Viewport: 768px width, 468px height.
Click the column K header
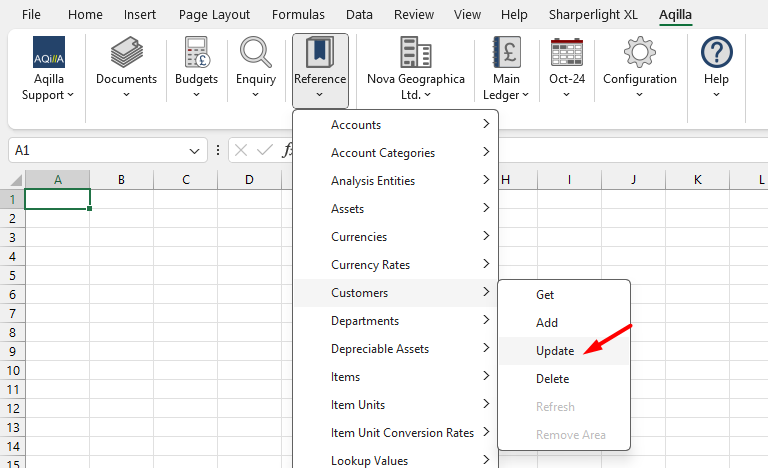[697, 180]
